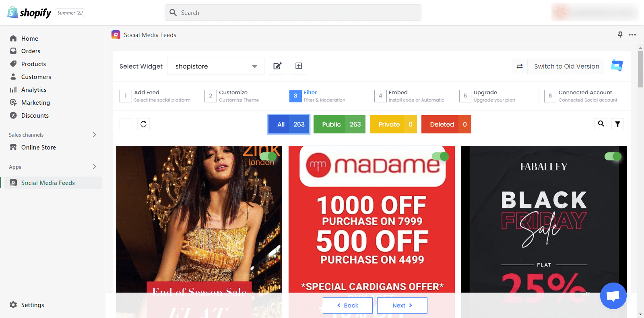Viewport: 644px width, 318px height.
Task: Go to the Customize step tab
Action: 233,96
